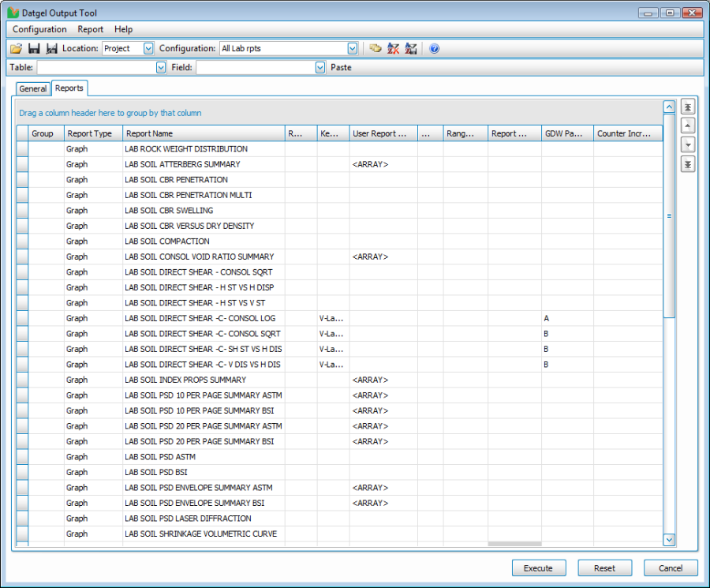Switch to the General tab
This screenshot has width=710, height=588.
33,89
